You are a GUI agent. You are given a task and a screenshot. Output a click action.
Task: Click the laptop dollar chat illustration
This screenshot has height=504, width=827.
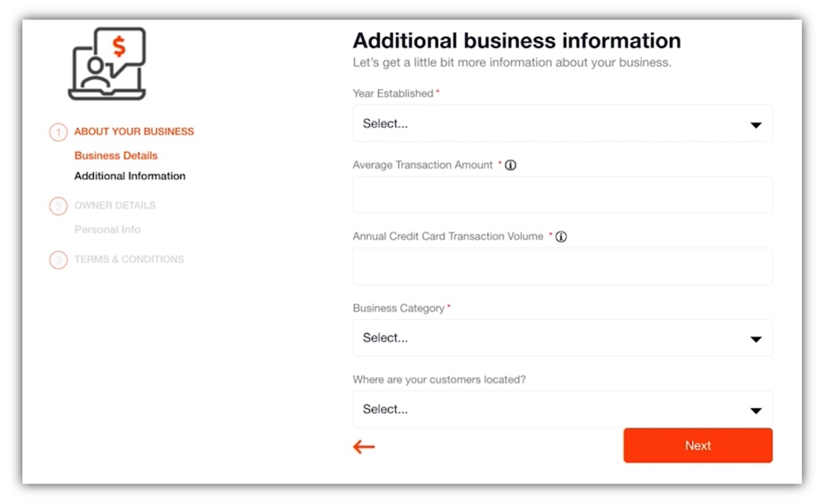pyautogui.click(x=107, y=64)
